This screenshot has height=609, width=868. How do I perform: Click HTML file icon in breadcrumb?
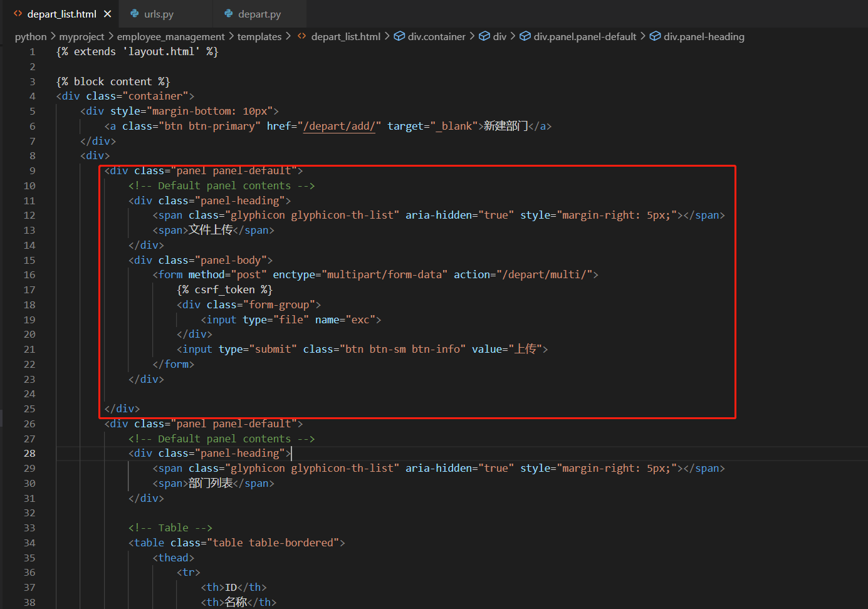click(302, 36)
